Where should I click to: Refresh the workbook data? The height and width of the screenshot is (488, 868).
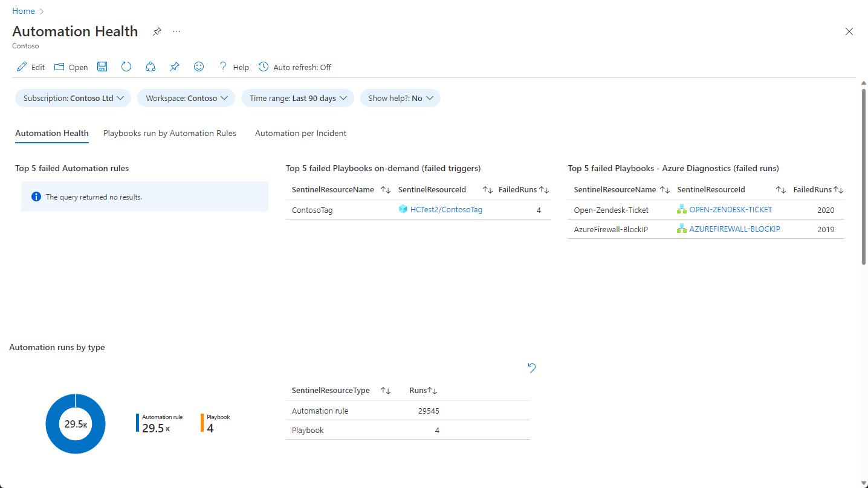coord(126,67)
